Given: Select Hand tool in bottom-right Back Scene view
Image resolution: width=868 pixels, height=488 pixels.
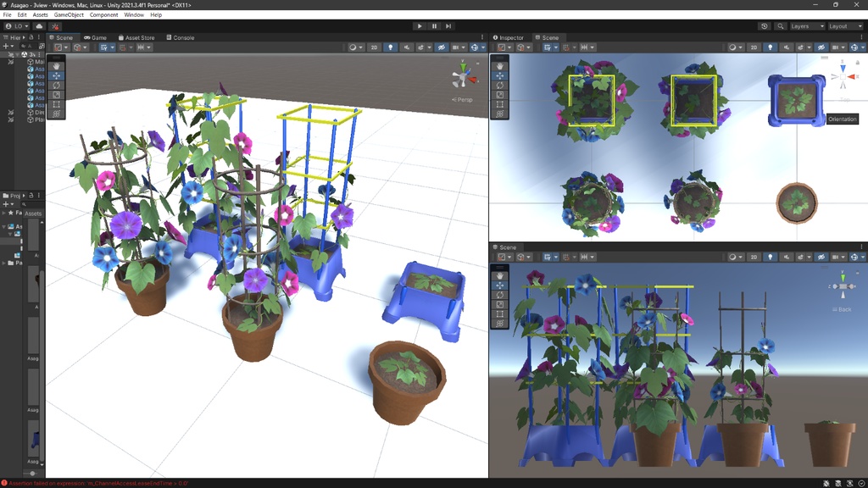Looking at the screenshot, I should pos(500,275).
